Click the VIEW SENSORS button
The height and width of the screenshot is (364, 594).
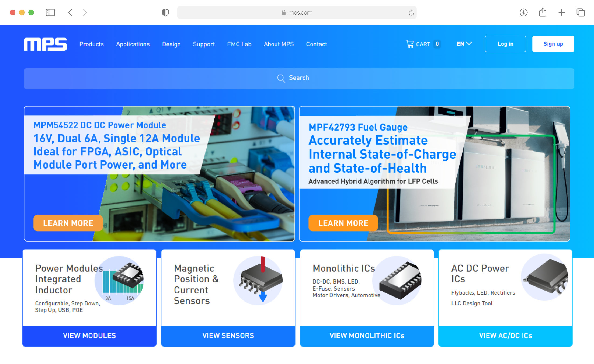(228, 336)
